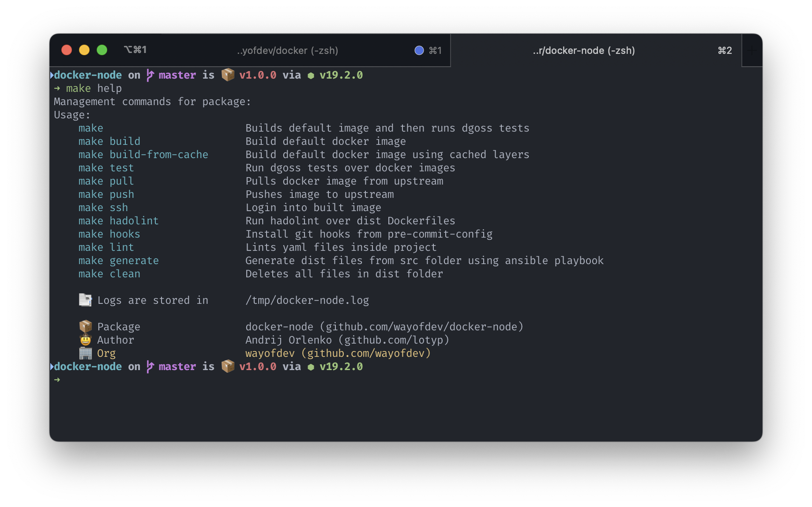
Task: Click 'make clean' command
Action: click(x=109, y=274)
